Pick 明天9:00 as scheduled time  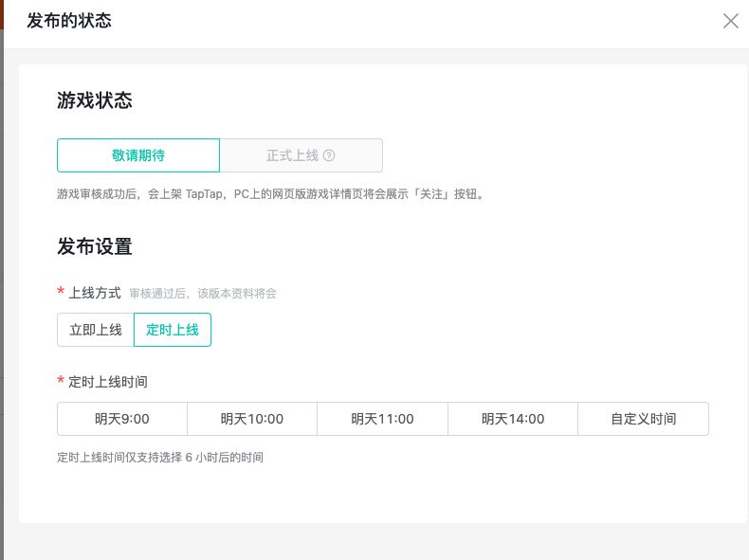[x=122, y=419]
